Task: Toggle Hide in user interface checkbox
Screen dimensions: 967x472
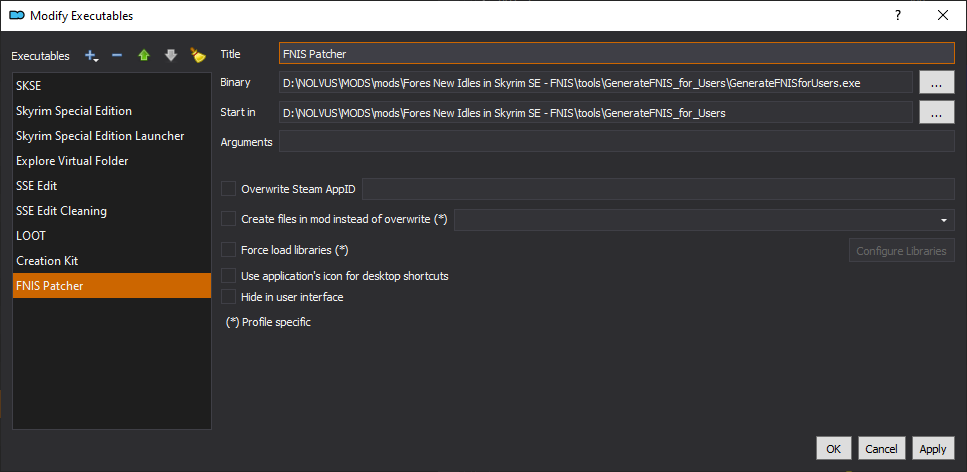Action: (x=229, y=297)
